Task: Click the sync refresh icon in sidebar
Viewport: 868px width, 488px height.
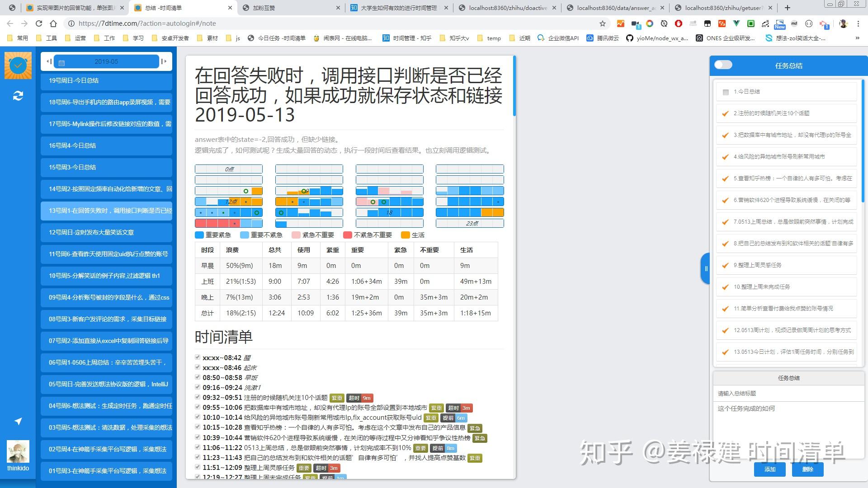Action: (18, 96)
